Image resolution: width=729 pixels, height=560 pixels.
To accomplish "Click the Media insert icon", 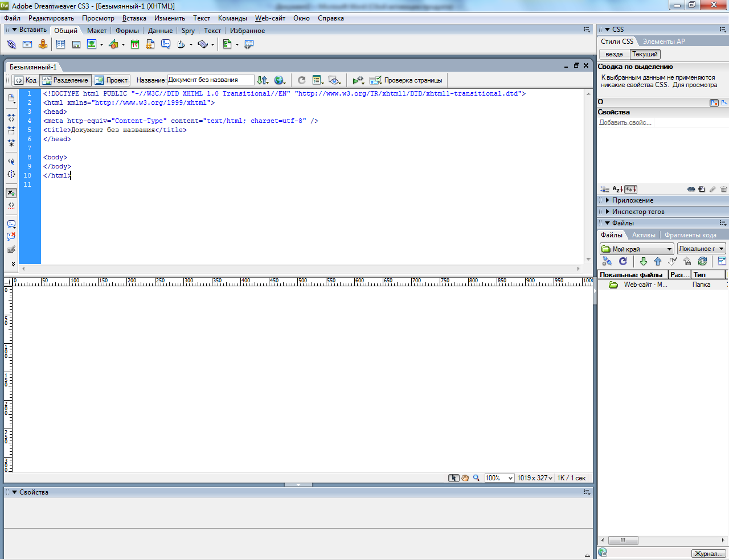I will tap(113, 44).
